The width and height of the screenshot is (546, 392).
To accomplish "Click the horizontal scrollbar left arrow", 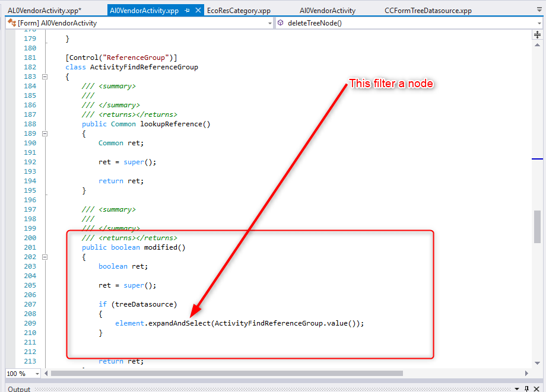I will 46,374.
